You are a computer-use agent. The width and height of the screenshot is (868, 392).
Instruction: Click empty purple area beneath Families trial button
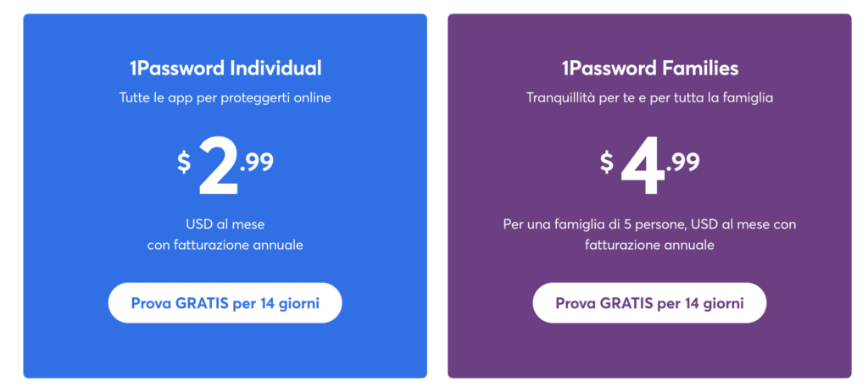tap(649, 351)
